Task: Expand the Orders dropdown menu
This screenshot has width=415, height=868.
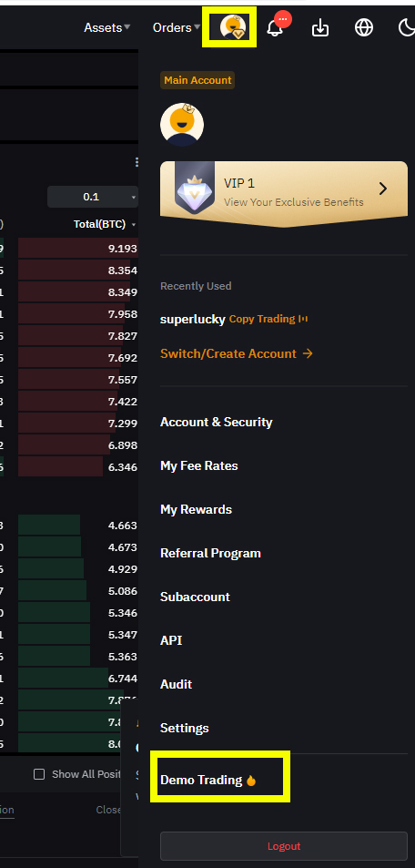Action: tap(177, 27)
